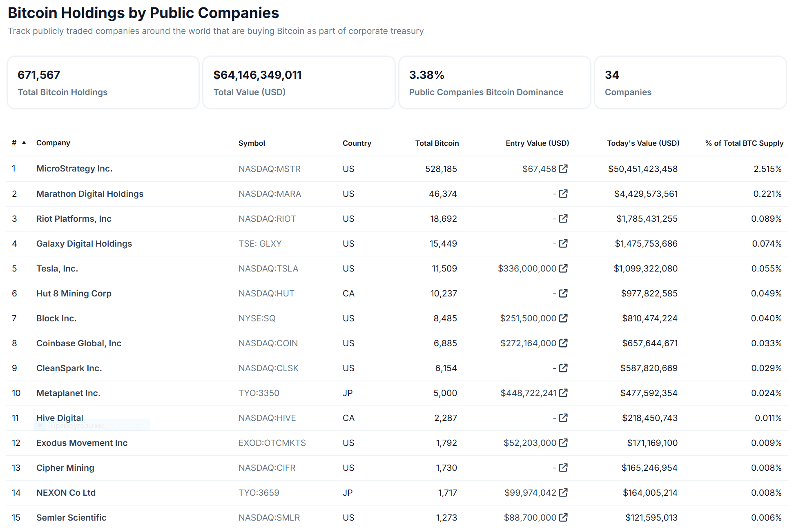Sort table by Today's Value (USD) header
812x530 pixels.
[x=643, y=143]
